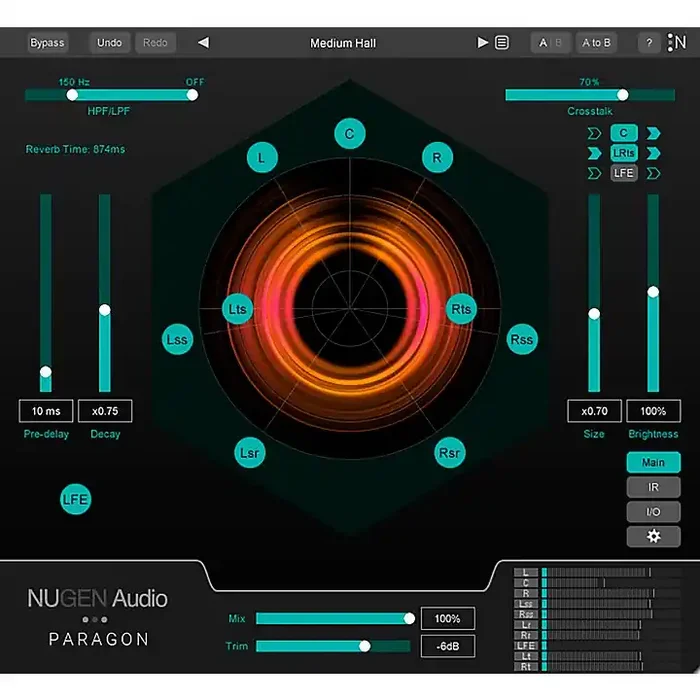Click the NUGEN N logo icon
The height and width of the screenshot is (700, 700).
[677, 42]
